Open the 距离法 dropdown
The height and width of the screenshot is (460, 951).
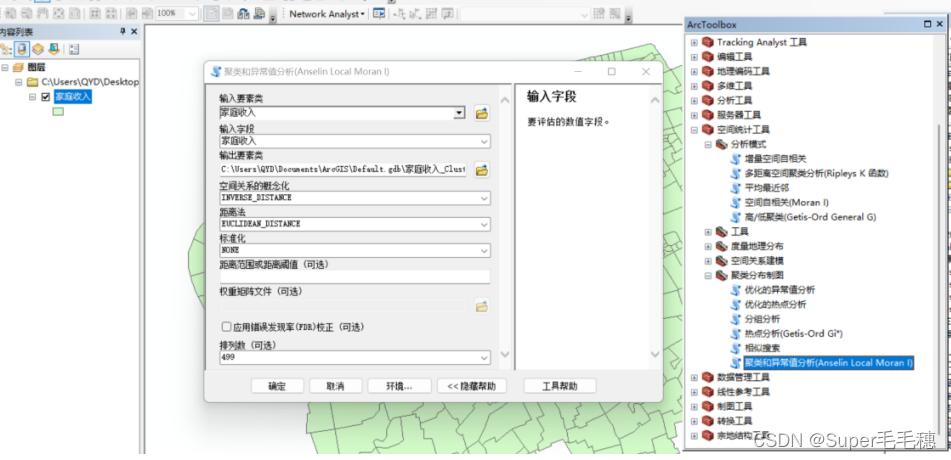[484, 225]
